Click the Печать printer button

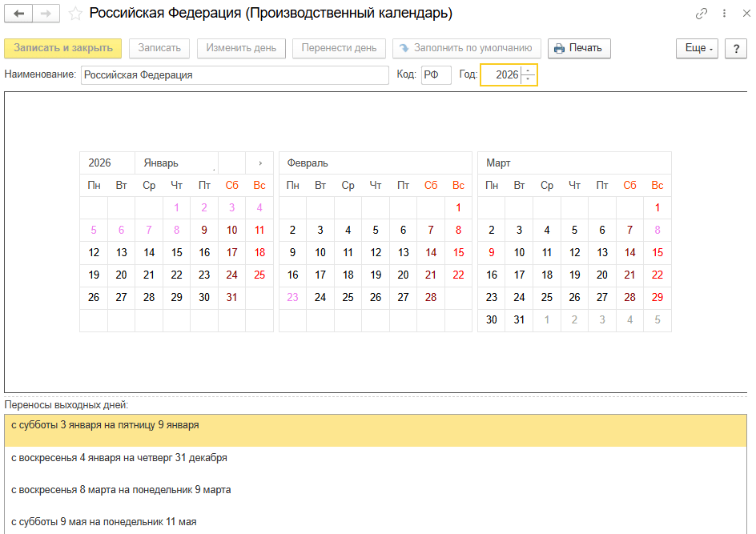tap(579, 48)
